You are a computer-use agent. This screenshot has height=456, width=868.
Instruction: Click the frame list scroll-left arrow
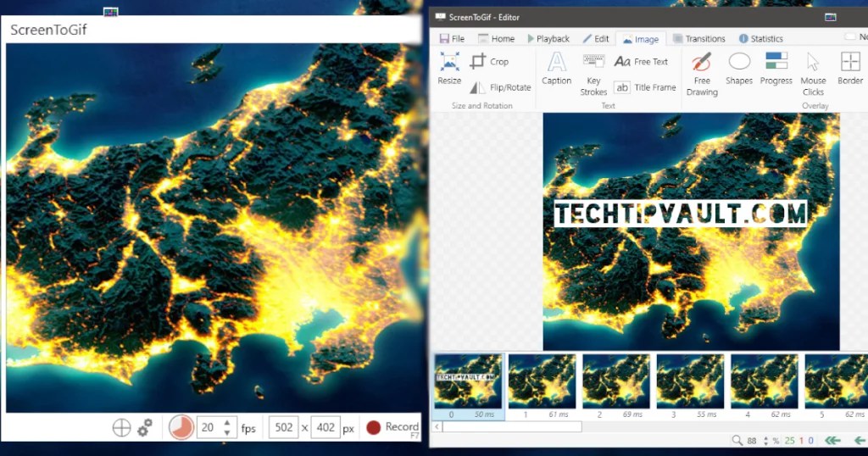pos(437,426)
